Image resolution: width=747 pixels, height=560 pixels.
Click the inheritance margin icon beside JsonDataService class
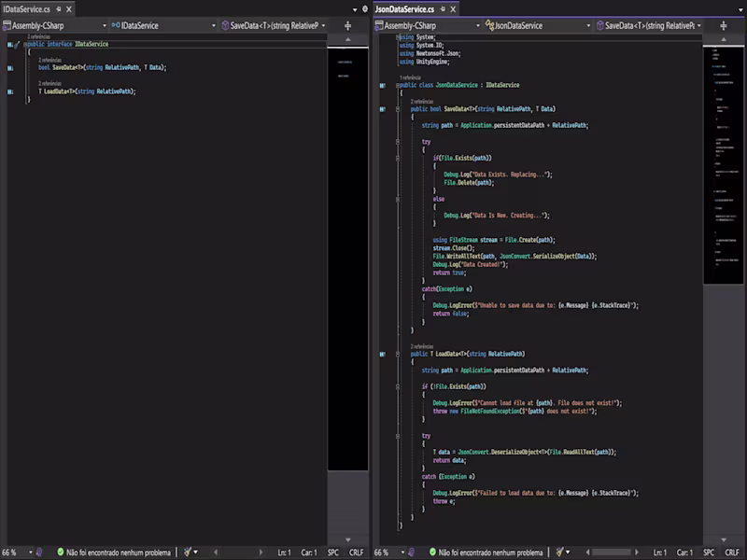point(383,85)
